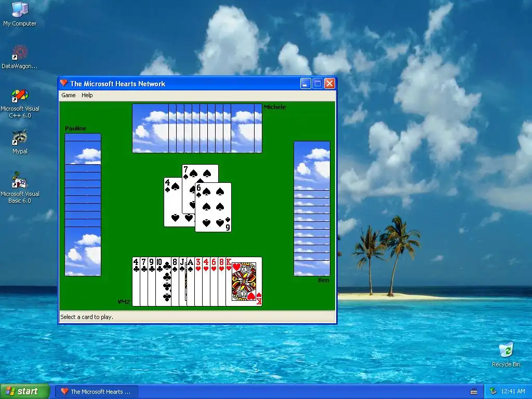Play the King of hearts
The height and width of the screenshot is (399, 532).
click(x=244, y=282)
